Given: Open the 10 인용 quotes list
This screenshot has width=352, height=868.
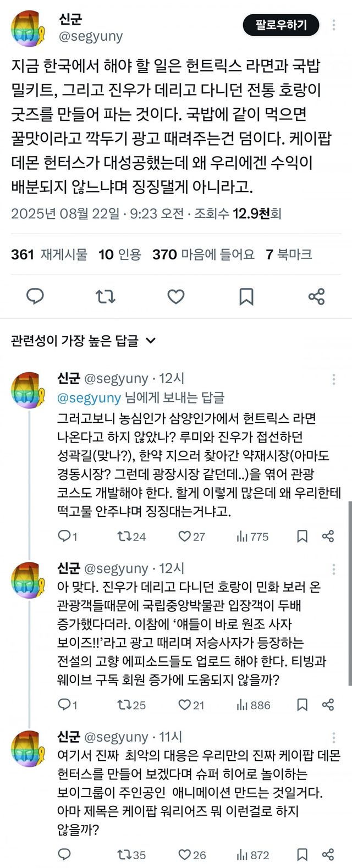Looking at the screenshot, I should 120,254.
